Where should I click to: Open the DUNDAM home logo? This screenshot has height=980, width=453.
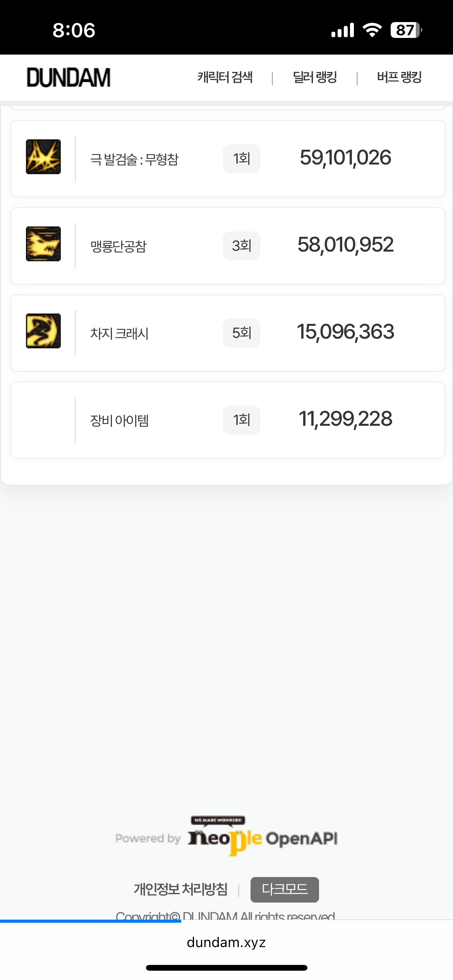[69, 77]
